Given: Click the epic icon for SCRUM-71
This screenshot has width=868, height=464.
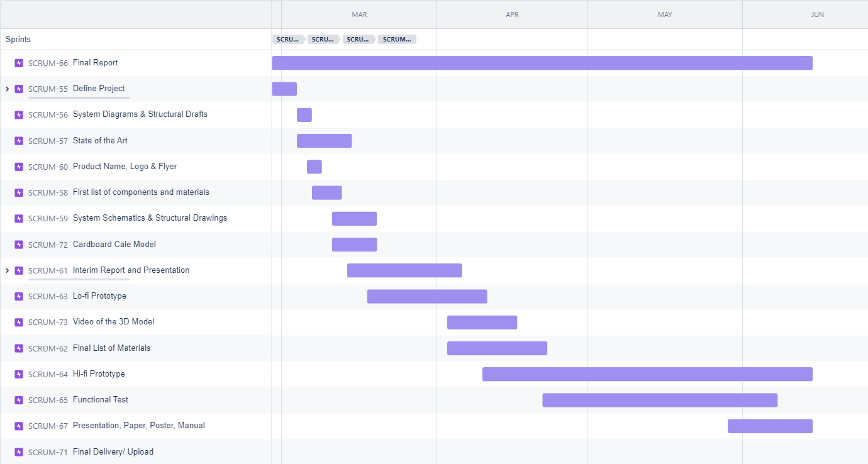Looking at the screenshot, I should tap(19, 452).
